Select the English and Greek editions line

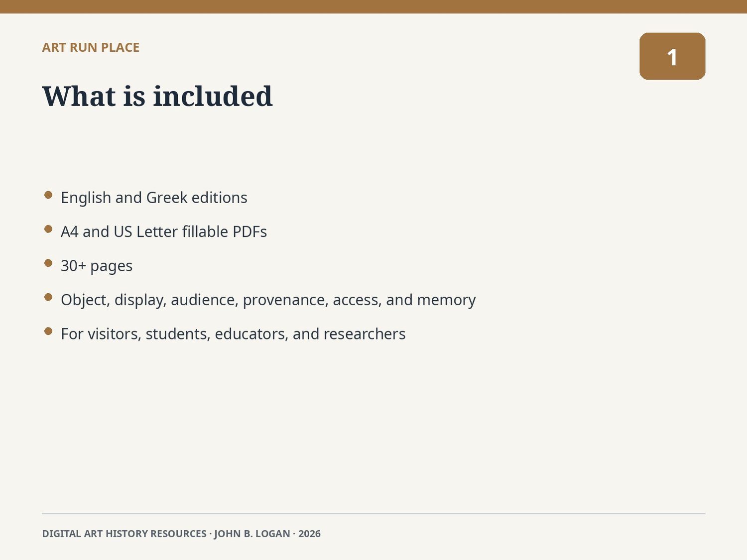coord(154,198)
